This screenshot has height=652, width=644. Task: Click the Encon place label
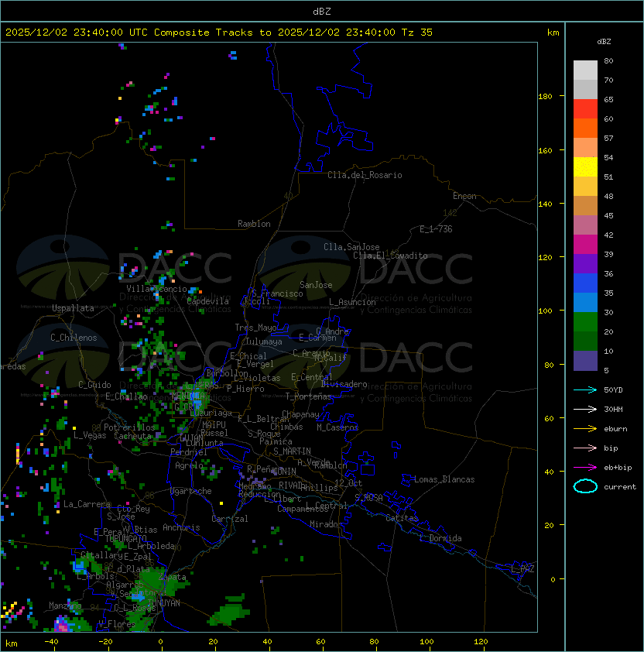[x=464, y=196]
